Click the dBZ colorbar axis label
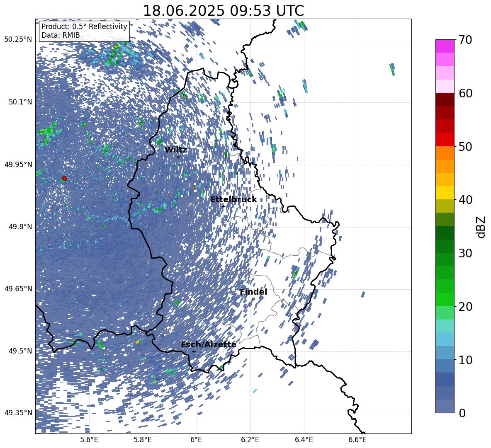The height and width of the screenshot is (448, 491). (481, 227)
